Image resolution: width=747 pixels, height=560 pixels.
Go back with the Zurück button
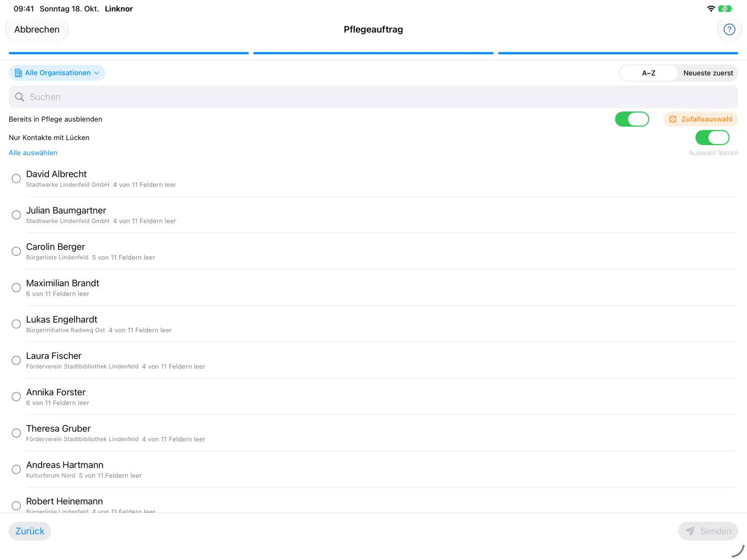pos(30,531)
